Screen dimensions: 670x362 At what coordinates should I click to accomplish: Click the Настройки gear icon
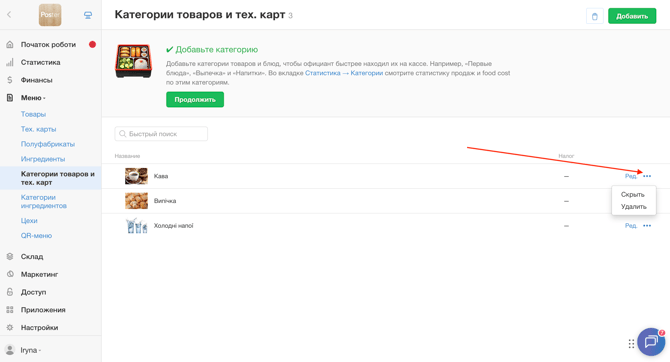click(10, 327)
